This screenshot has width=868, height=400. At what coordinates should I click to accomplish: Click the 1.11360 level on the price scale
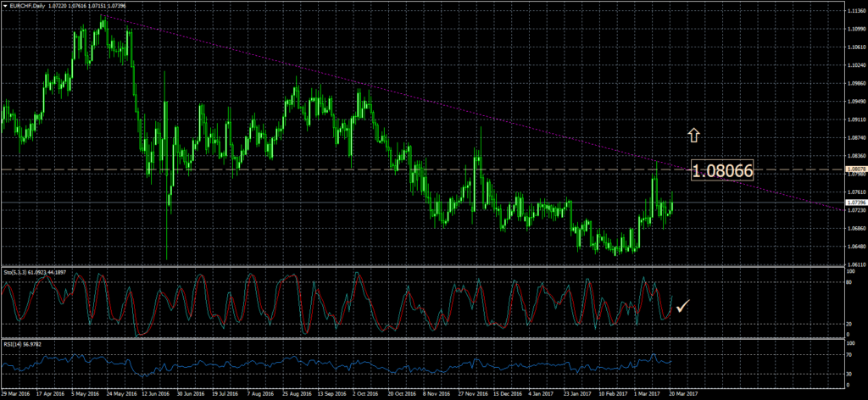coord(855,11)
